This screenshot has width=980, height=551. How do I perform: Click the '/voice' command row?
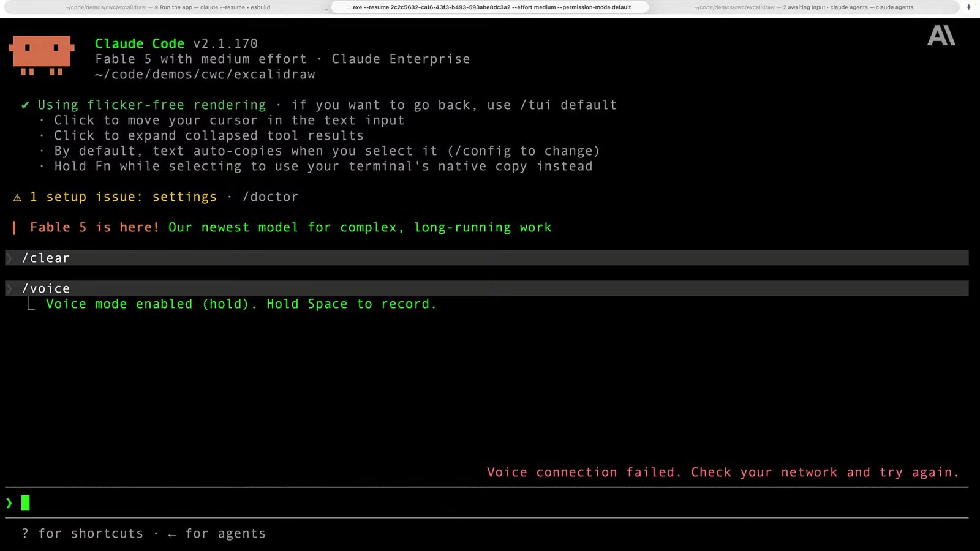(x=487, y=288)
